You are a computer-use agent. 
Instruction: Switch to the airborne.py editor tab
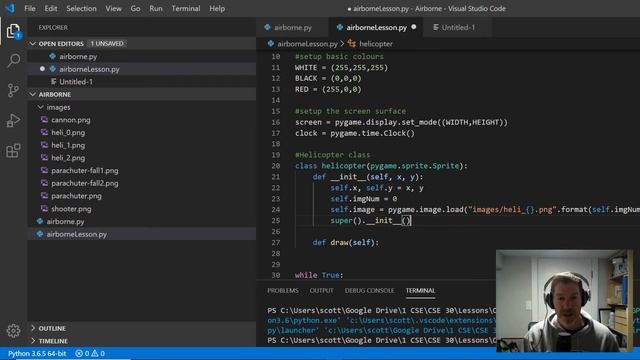[292, 27]
